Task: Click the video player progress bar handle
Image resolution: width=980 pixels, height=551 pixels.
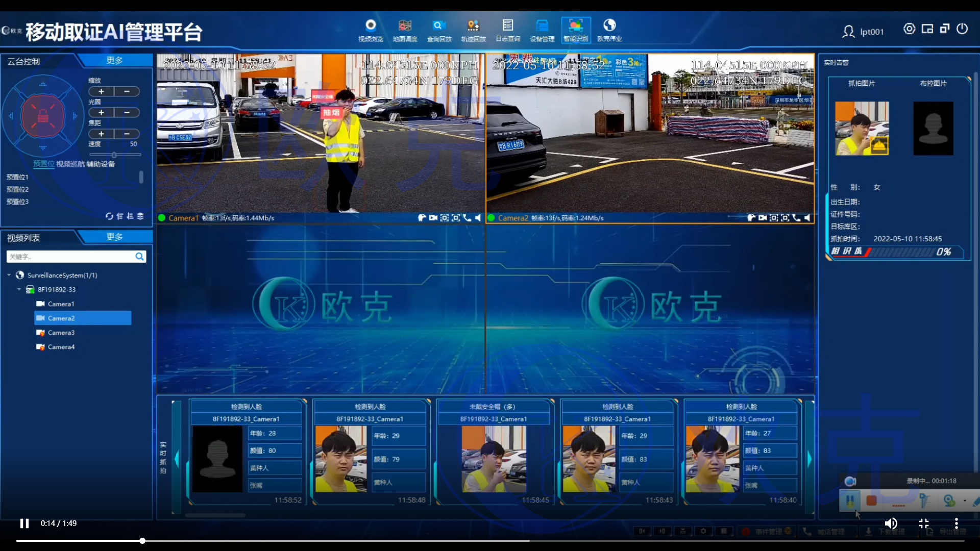Action: click(142, 541)
